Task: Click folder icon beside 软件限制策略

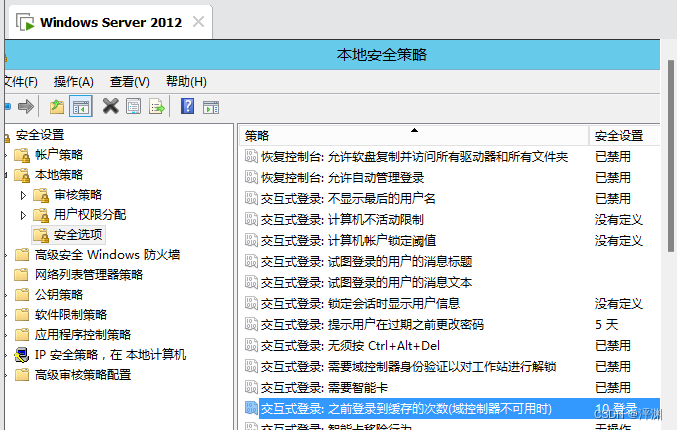Action: pos(22,315)
